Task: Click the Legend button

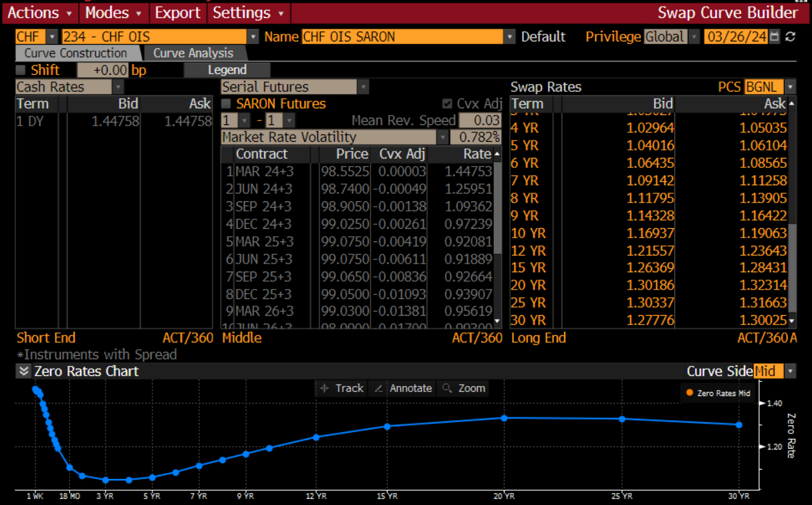Action: [x=227, y=70]
